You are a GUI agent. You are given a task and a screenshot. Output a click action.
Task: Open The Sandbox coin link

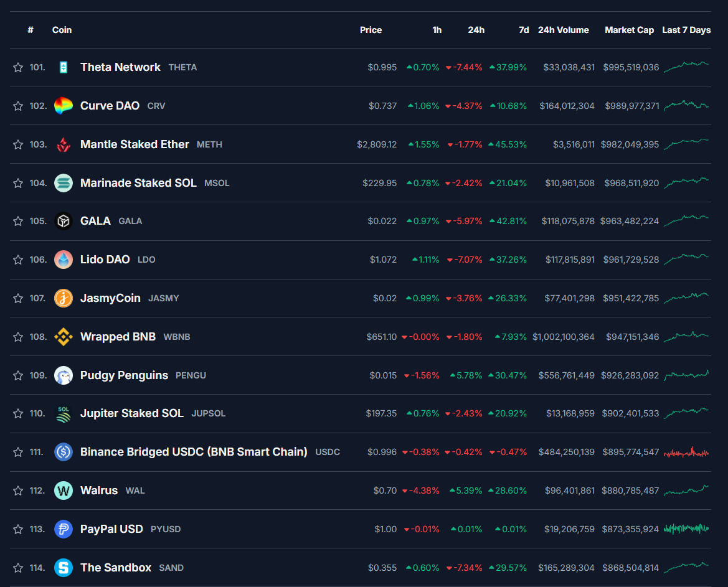(x=116, y=568)
